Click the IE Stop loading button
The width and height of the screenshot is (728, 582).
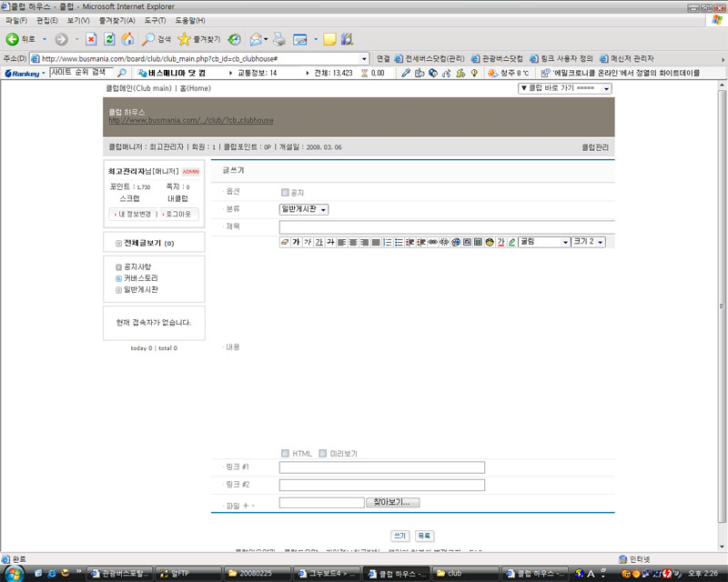click(91, 39)
